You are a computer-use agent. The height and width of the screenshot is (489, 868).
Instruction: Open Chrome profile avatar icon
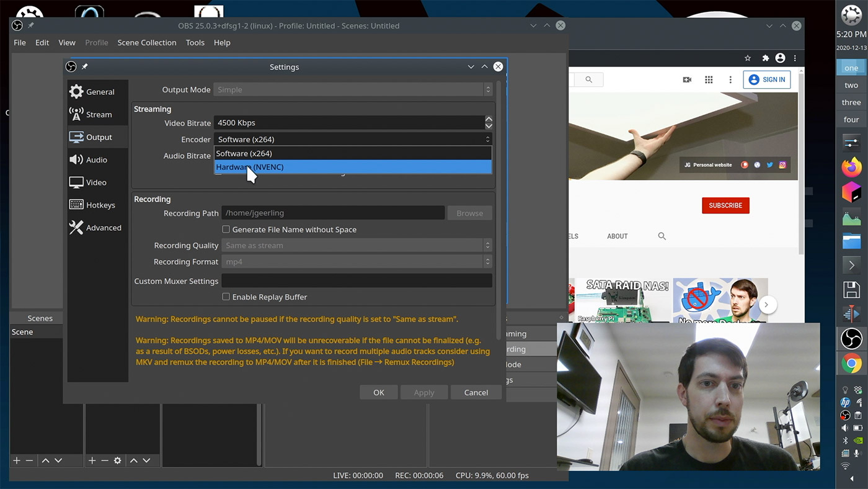781,58
